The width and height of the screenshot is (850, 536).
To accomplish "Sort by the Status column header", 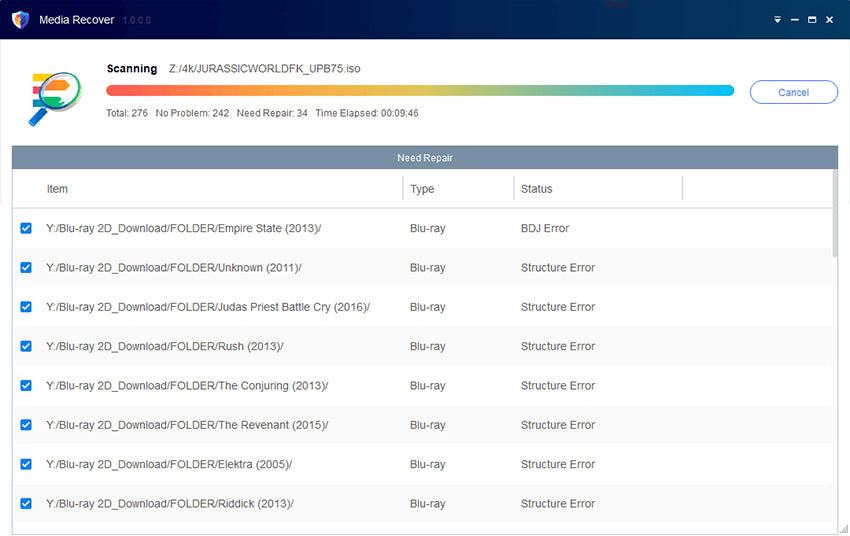I will click(x=536, y=189).
